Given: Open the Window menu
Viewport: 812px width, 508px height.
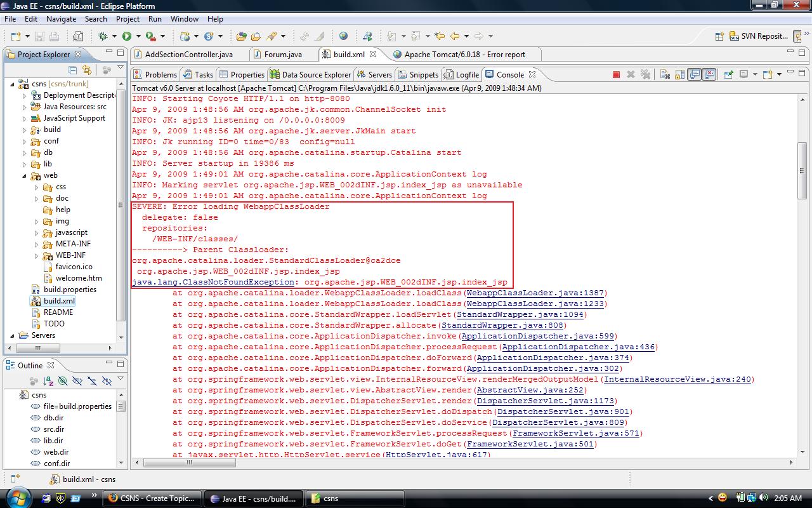Looking at the screenshot, I should coord(185,19).
